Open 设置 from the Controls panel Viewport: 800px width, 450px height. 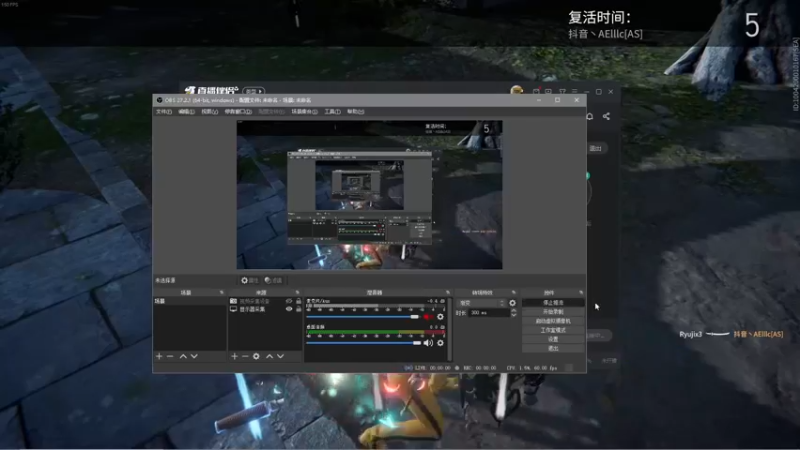(x=553, y=339)
